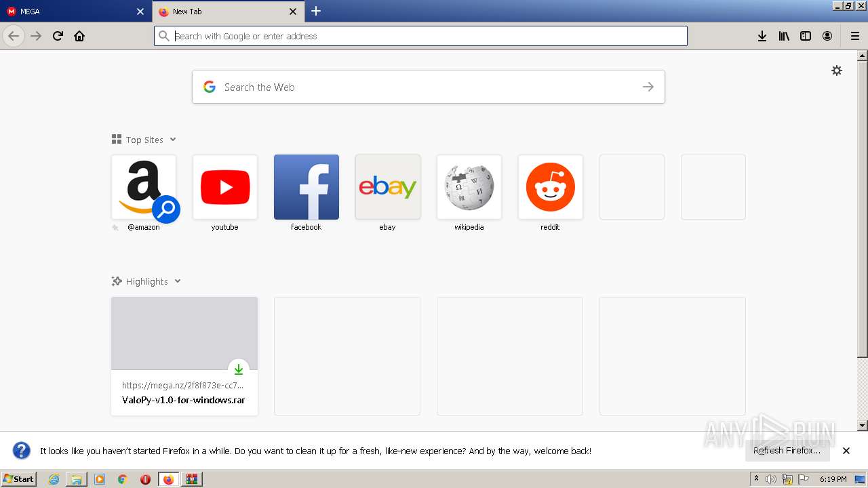
Task: Launch Internet Explorer from taskbar
Action: coord(54,479)
